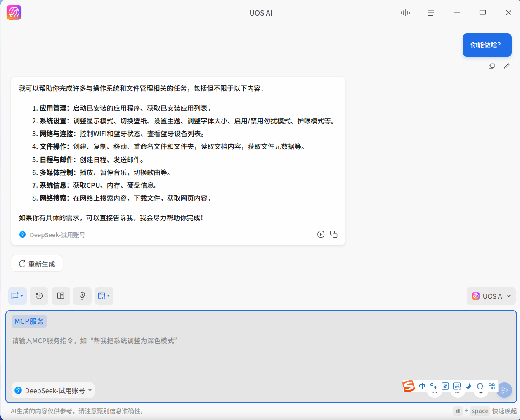Click the 'space' shortcut key label
520x420 pixels.
tap(480, 411)
